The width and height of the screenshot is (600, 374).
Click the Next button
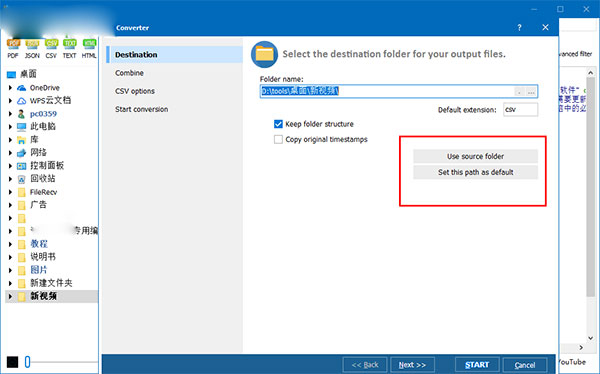pyautogui.click(x=412, y=365)
